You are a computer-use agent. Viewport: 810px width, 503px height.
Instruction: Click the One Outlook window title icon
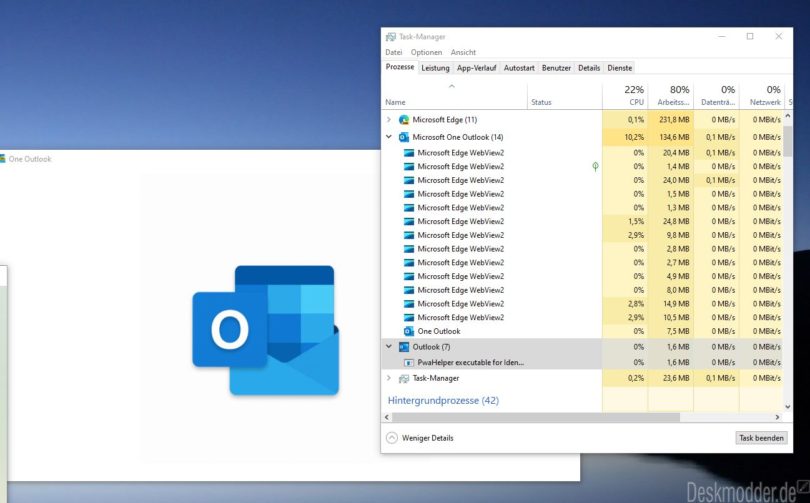tap(3, 159)
